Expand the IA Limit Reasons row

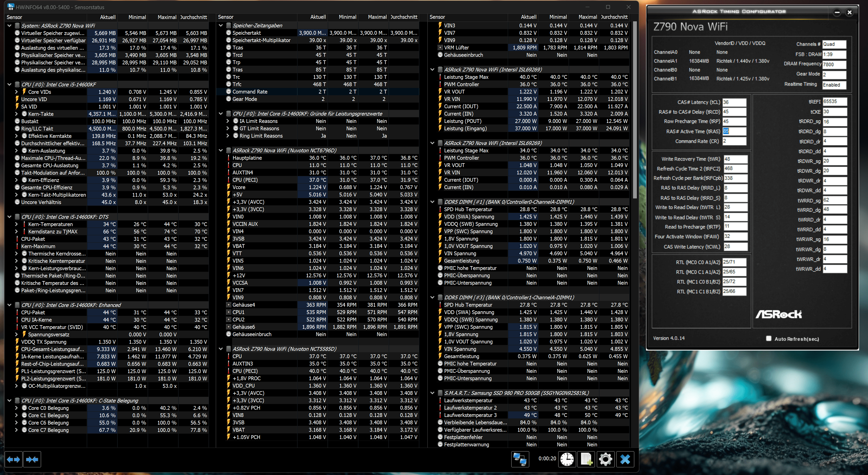[227, 121]
